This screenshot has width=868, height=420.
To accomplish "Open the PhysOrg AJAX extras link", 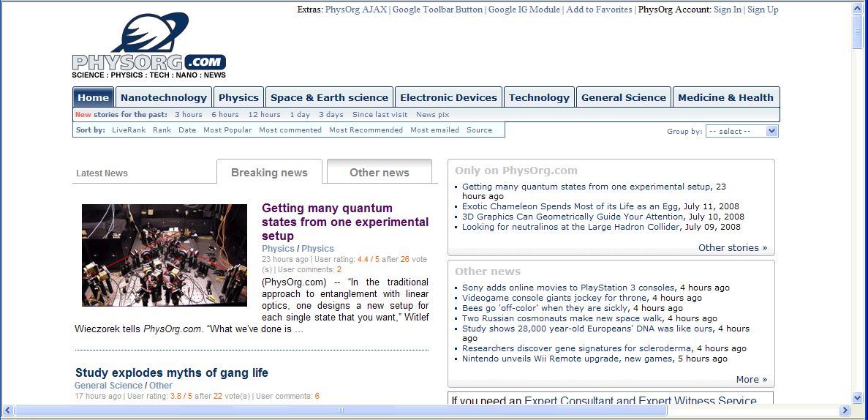I will point(357,10).
